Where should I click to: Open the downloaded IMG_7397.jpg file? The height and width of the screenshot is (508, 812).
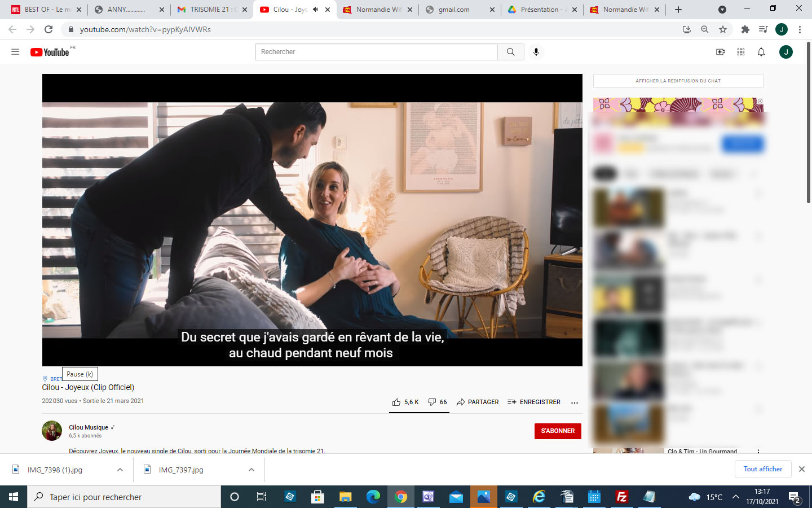click(181, 470)
